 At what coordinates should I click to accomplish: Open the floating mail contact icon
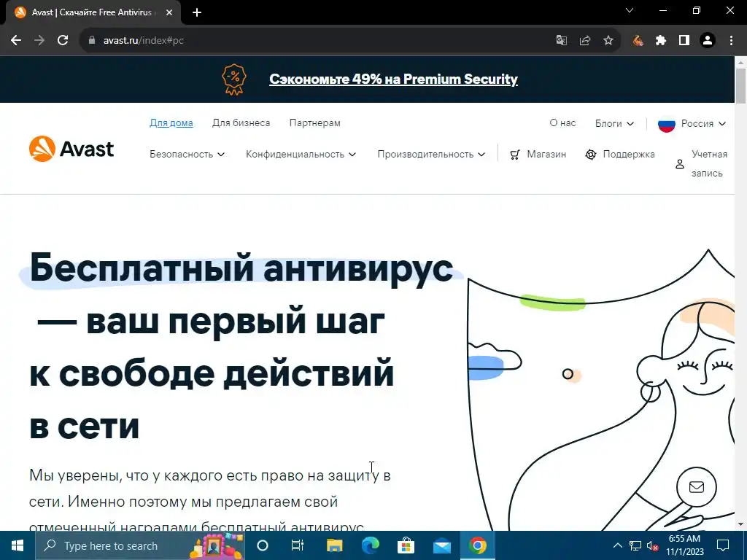coord(697,486)
